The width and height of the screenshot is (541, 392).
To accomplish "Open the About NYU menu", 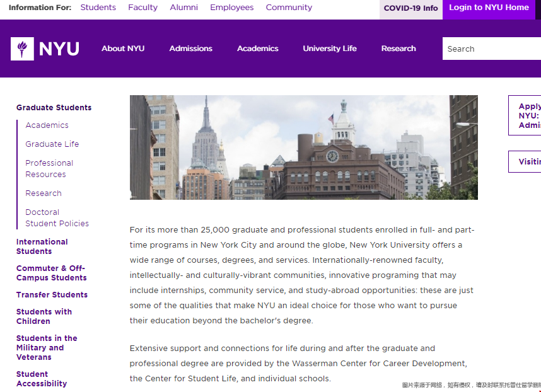I will [123, 49].
